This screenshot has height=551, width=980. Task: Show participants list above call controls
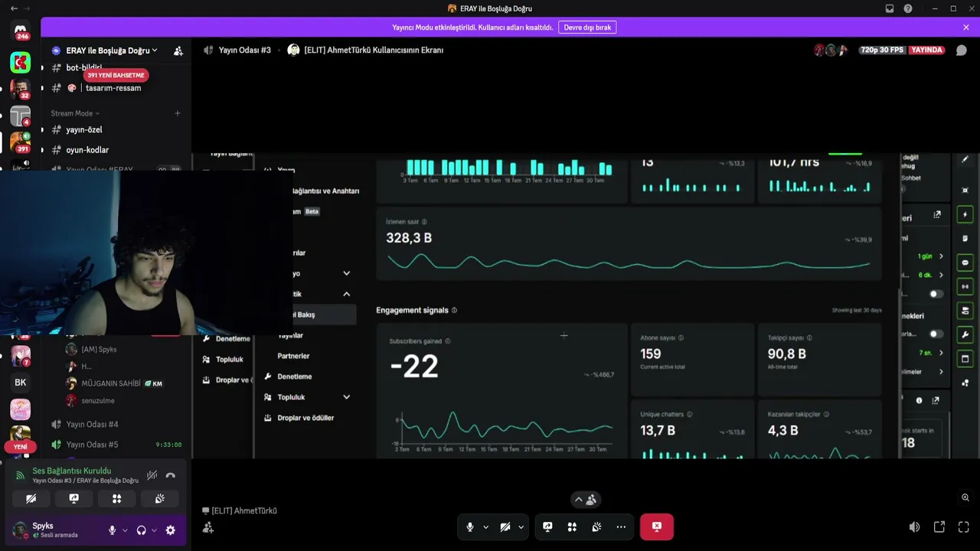coord(585,500)
